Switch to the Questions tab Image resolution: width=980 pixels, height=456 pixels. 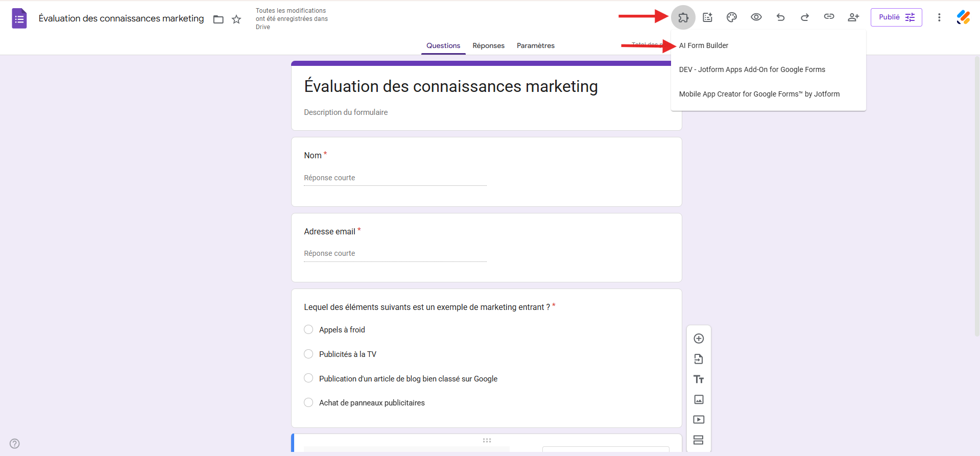tap(443, 45)
